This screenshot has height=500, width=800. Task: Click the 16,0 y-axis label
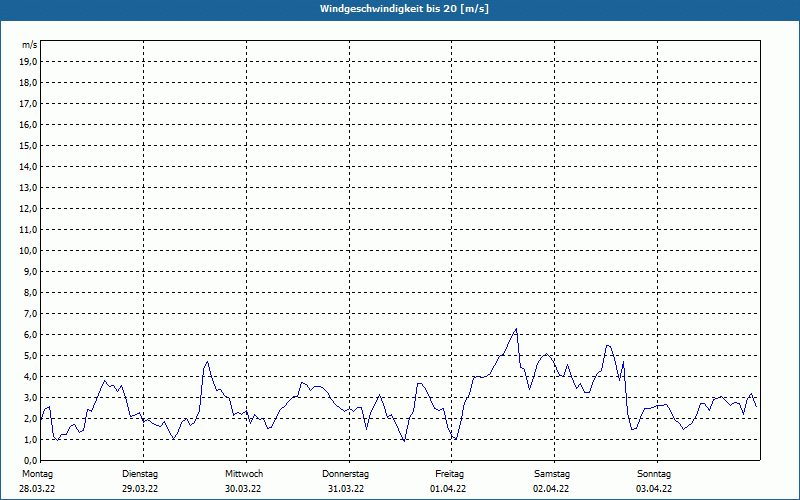point(29,124)
